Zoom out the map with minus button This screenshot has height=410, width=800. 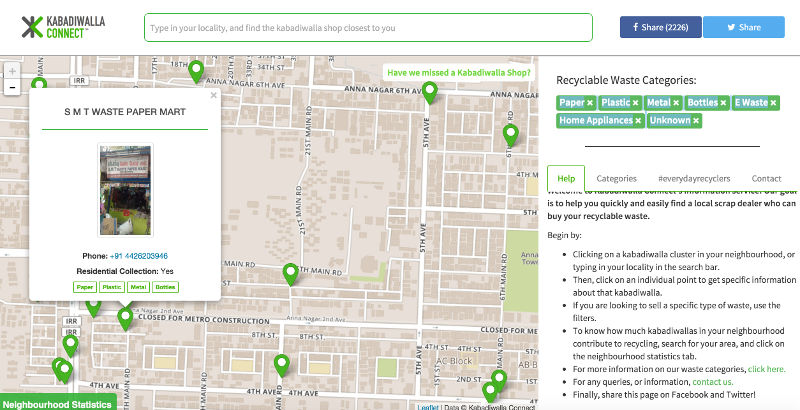coord(12,87)
